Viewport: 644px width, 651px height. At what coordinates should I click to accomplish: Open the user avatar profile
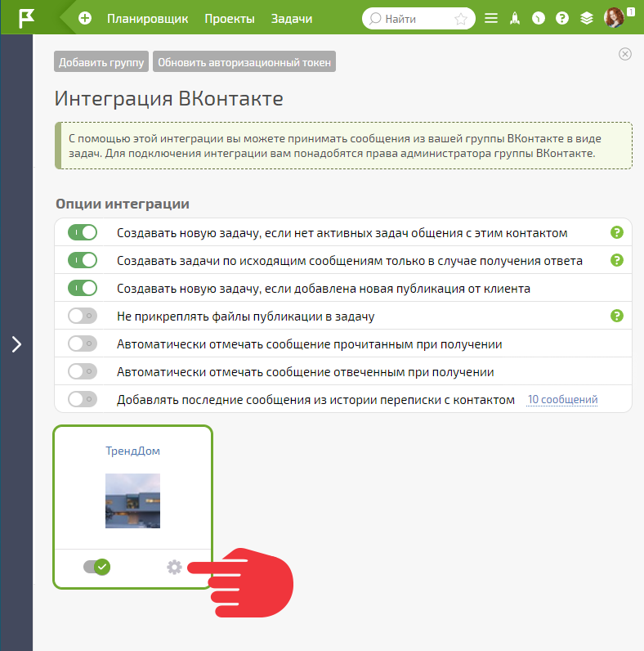click(x=614, y=18)
